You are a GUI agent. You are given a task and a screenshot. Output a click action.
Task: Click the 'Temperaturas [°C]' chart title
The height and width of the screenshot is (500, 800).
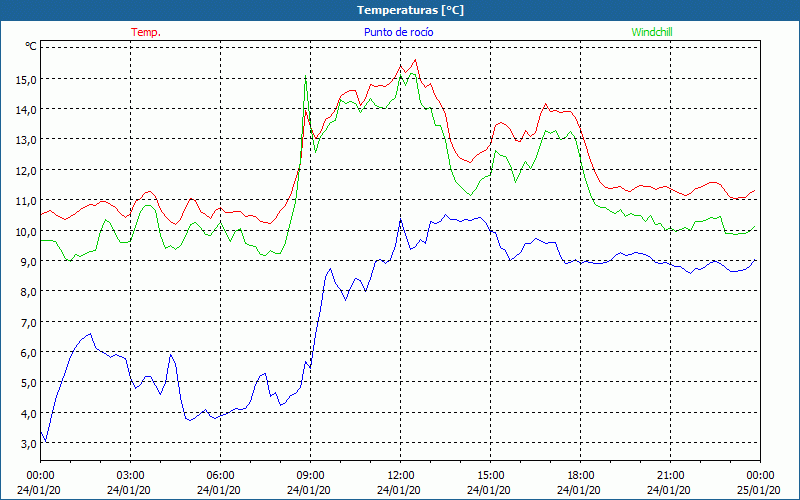(410, 10)
